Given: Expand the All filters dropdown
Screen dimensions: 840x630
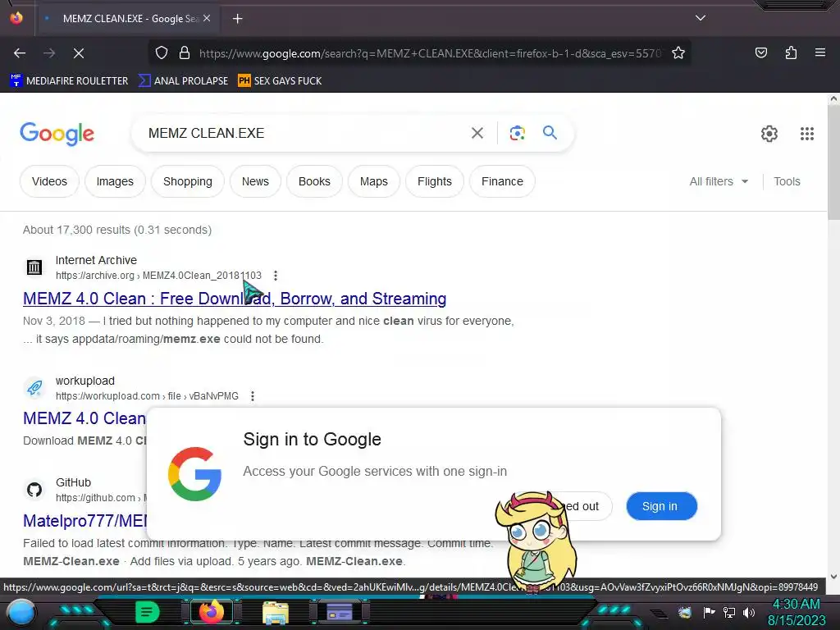Looking at the screenshot, I should pyautogui.click(x=719, y=181).
